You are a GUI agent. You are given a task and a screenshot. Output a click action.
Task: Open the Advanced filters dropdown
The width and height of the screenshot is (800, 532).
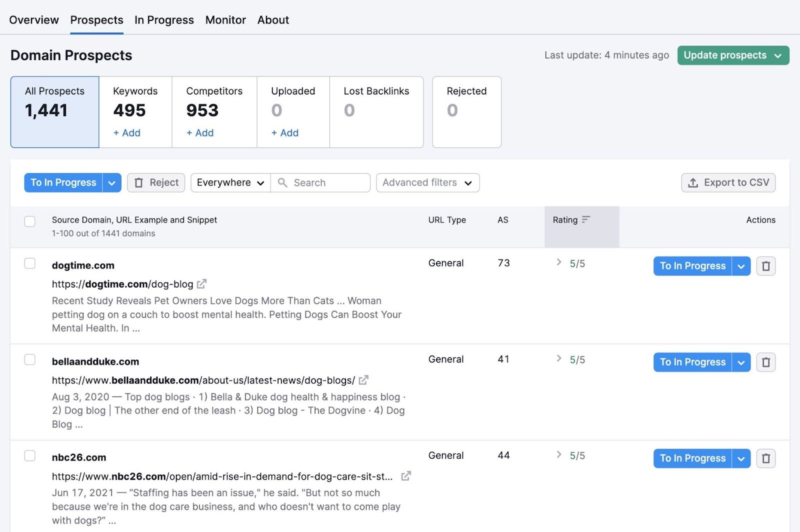click(x=427, y=182)
